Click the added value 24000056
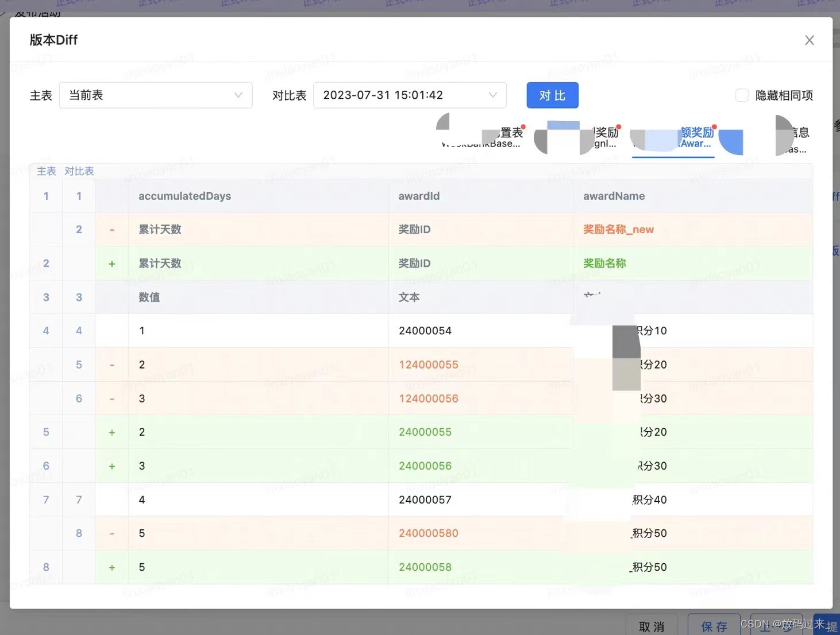Image resolution: width=840 pixels, height=635 pixels. pyautogui.click(x=425, y=466)
